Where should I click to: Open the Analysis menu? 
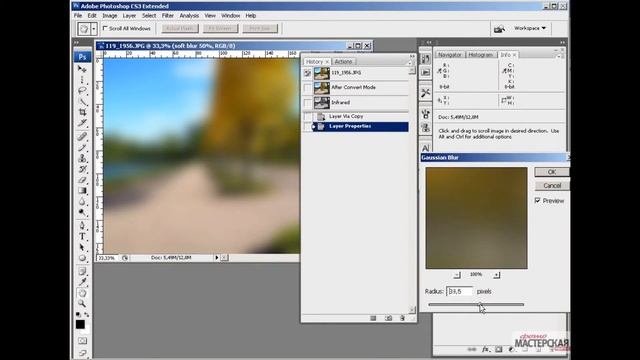189,16
